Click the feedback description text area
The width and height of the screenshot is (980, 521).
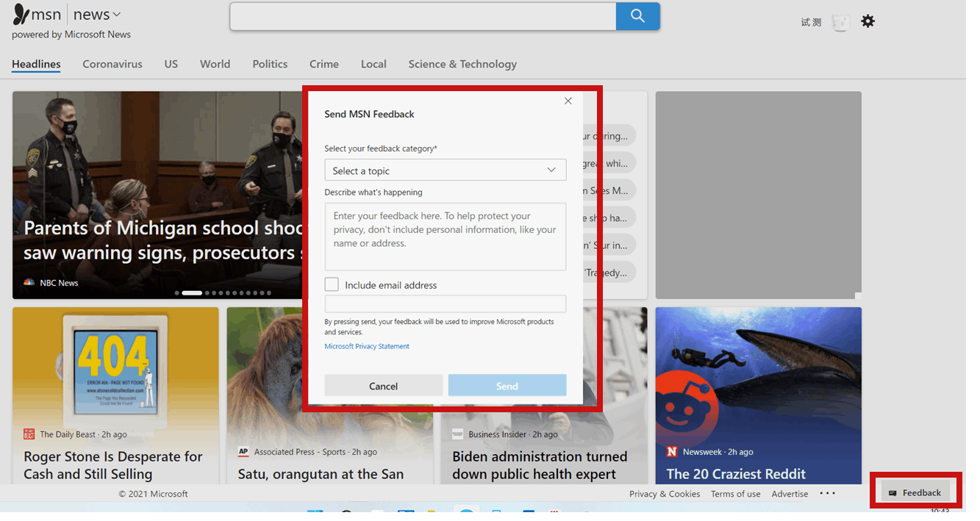pos(446,237)
